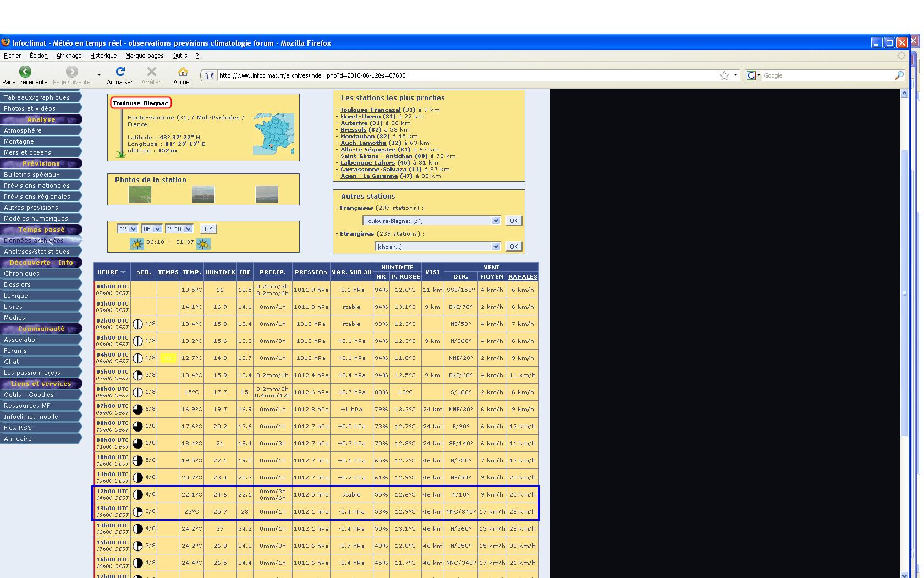Open the day dropdown showing 12
This screenshot has width=924, height=578.
click(x=128, y=229)
